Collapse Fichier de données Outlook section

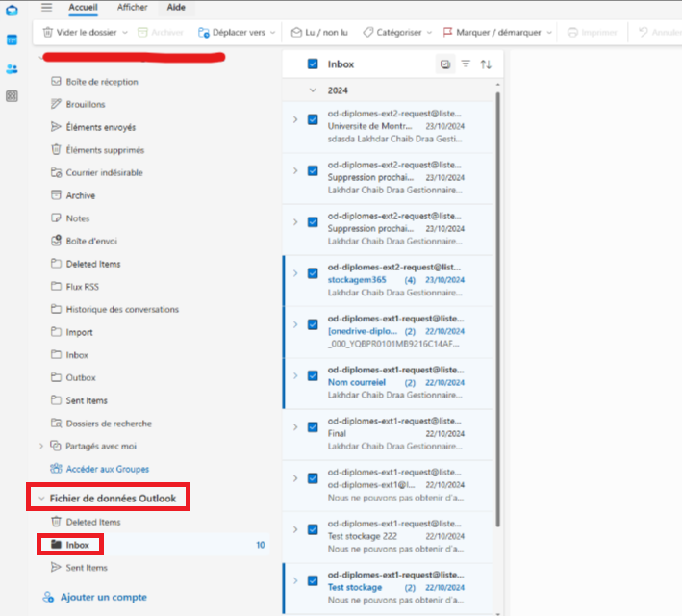(41, 499)
